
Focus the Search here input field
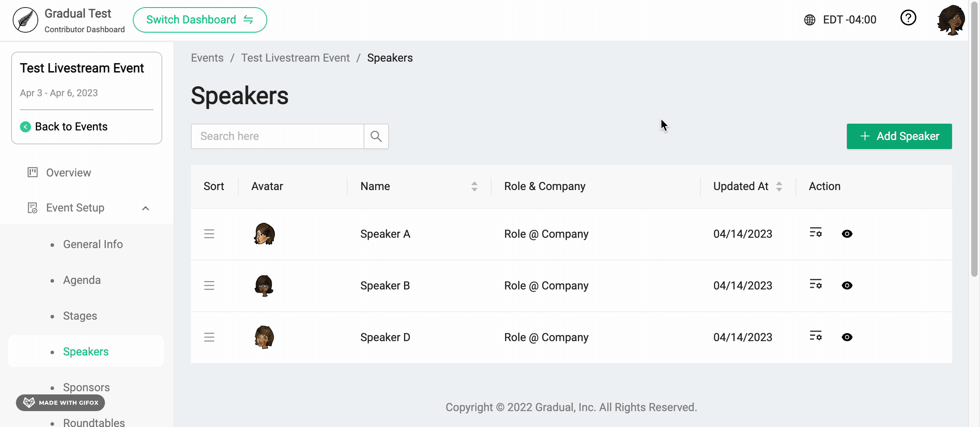point(278,136)
